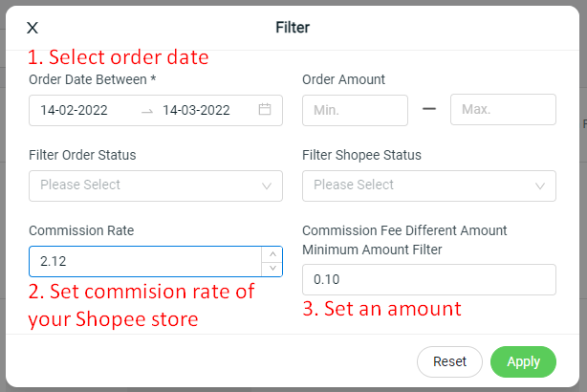Focus the Order Amount Max. input
Viewport: 587px width, 392px height.
pyautogui.click(x=503, y=109)
